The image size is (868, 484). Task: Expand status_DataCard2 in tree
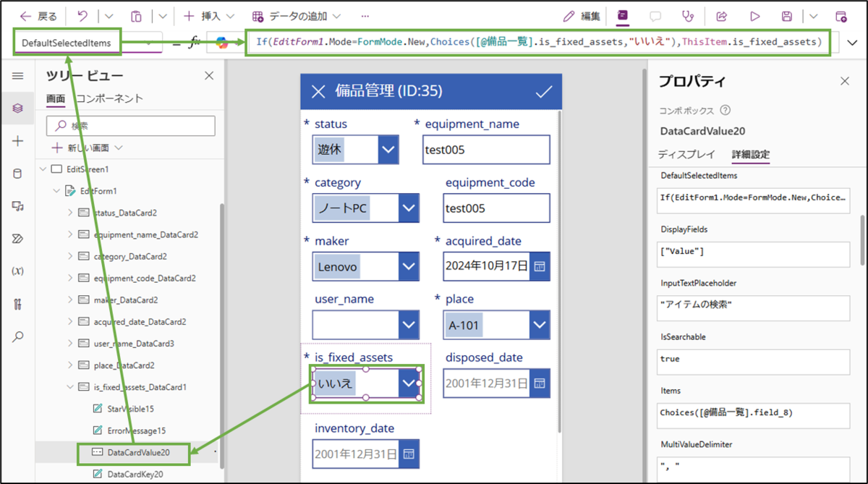(x=70, y=213)
